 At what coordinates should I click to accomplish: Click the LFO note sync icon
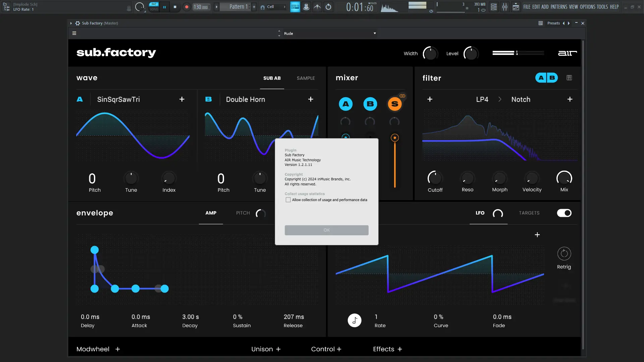click(354, 320)
